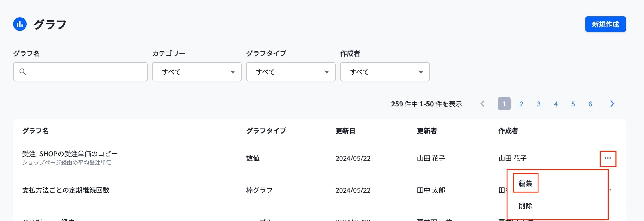Click the 作成者 dropdown arrow
The height and width of the screenshot is (221, 644).
[x=421, y=72]
